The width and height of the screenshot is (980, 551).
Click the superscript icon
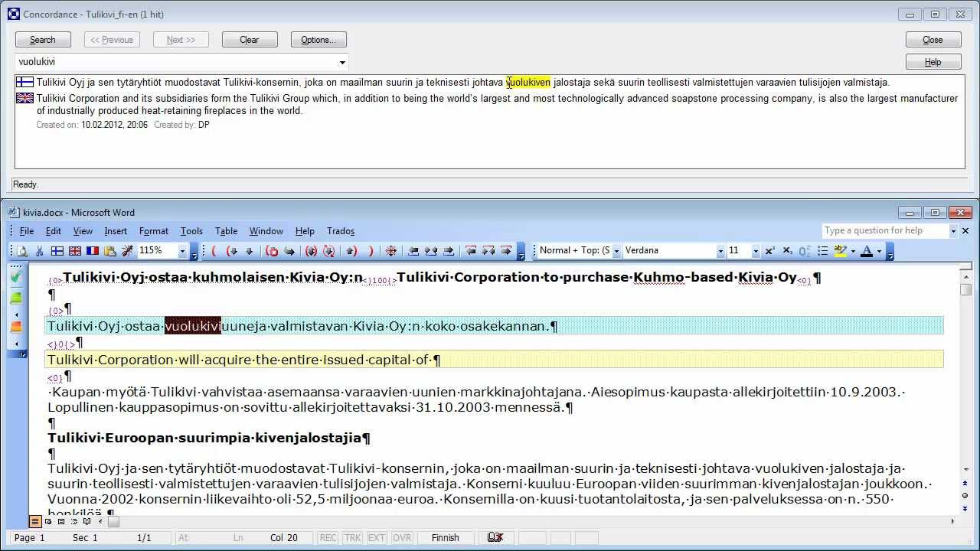pyautogui.click(x=769, y=250)
